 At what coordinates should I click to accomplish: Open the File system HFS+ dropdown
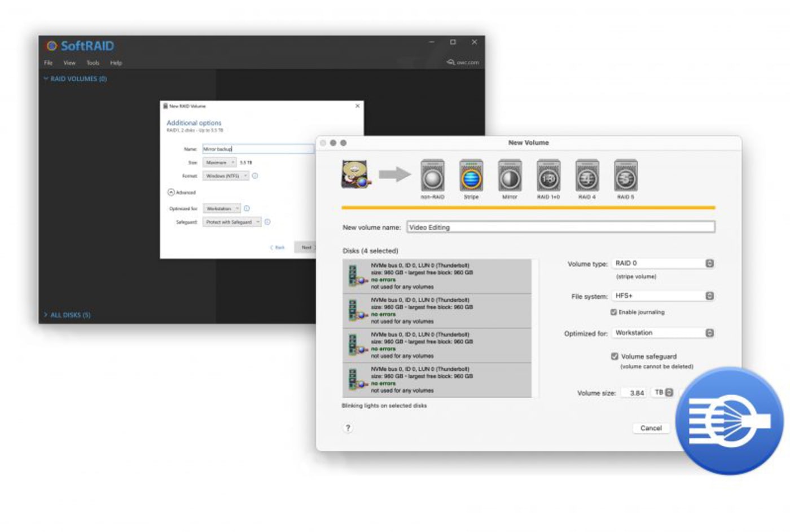(x=664, y=296)
